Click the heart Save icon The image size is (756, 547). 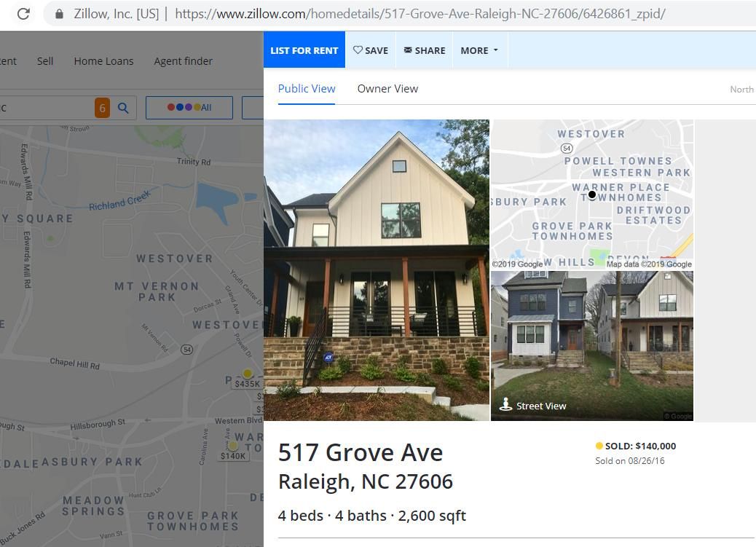click(x=358, y=50)
